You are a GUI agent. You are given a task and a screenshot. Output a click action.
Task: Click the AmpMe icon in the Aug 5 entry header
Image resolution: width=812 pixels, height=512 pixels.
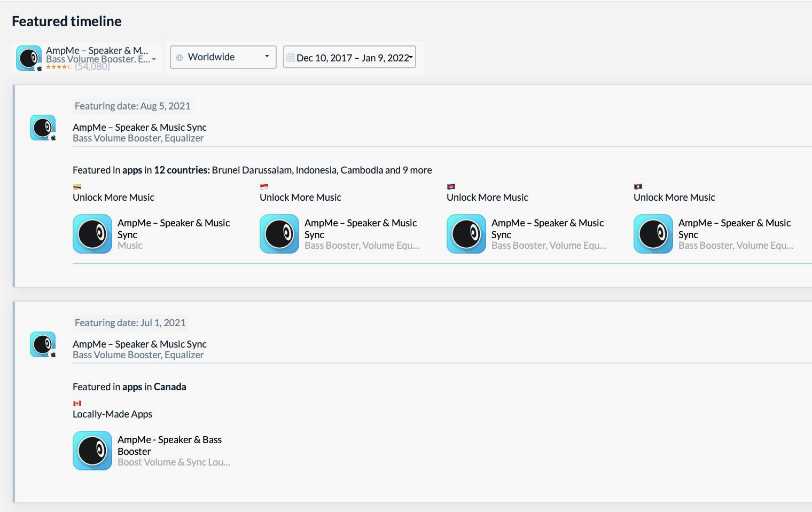[43, 128]
